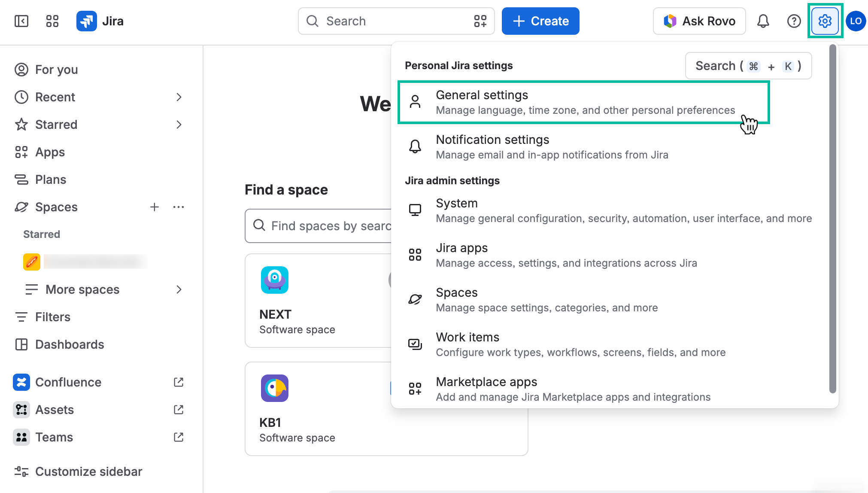Open the NEXT space avatar
Image resolution: width=868 pixels, height=493 pixels.
click(275, 280)
